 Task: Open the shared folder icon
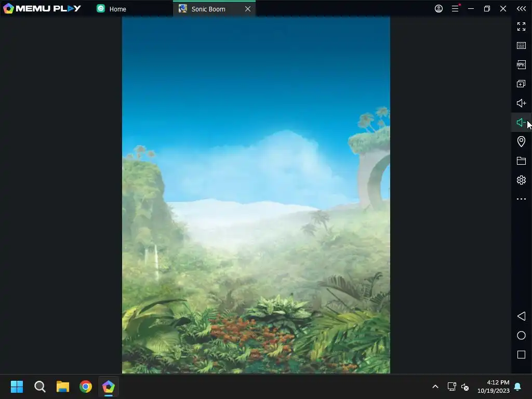(x=521, y=161)
